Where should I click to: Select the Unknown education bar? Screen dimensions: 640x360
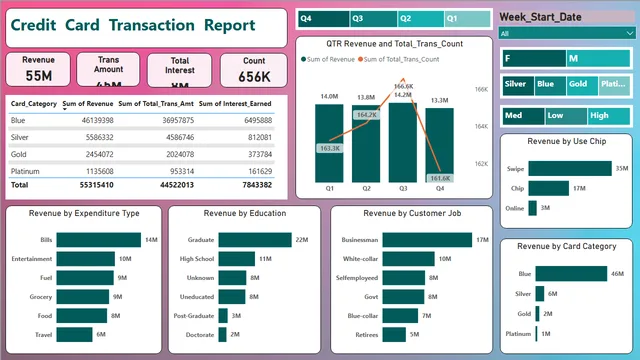click(x=232, y=278)
